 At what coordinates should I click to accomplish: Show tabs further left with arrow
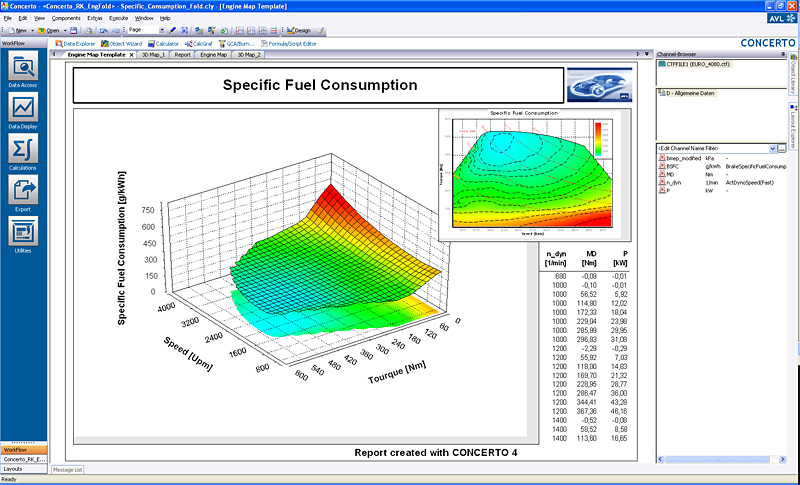(x=54, y=54)
